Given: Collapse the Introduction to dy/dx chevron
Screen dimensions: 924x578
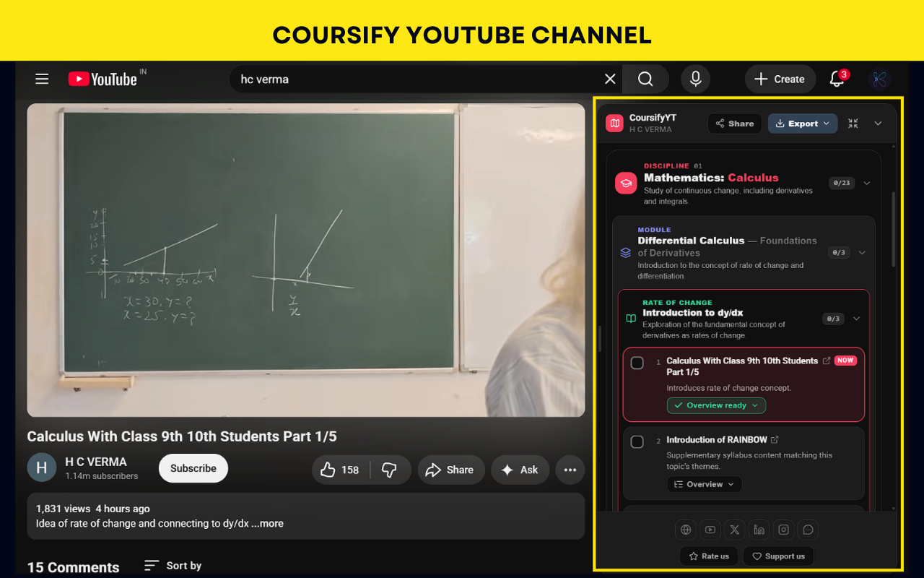Looking at the screenshot, I should (857, 319).
